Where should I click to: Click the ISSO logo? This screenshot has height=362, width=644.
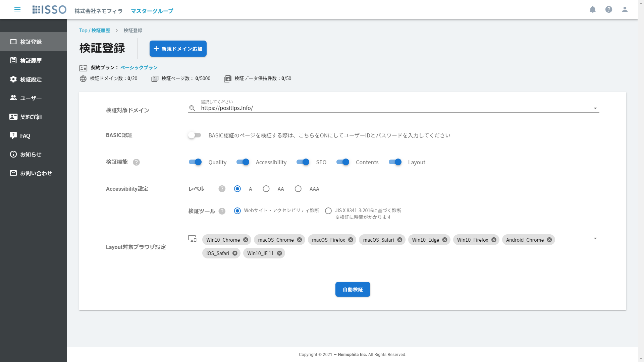click(x=49, y=9)
